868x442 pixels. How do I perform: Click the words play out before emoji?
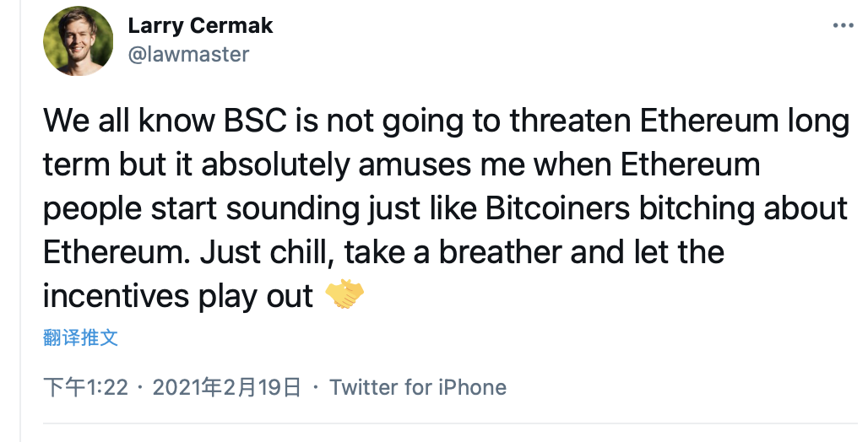pos(257,297)
